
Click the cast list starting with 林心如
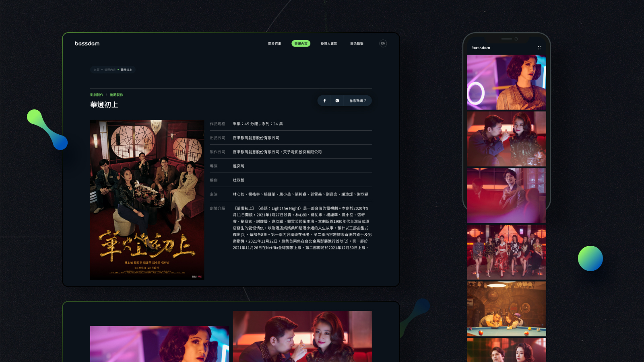click(300, 194)
